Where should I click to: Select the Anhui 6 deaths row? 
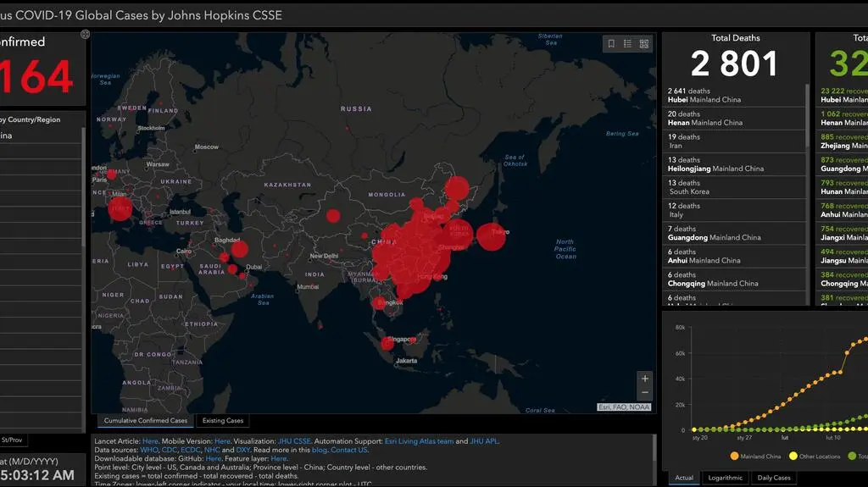734,257
